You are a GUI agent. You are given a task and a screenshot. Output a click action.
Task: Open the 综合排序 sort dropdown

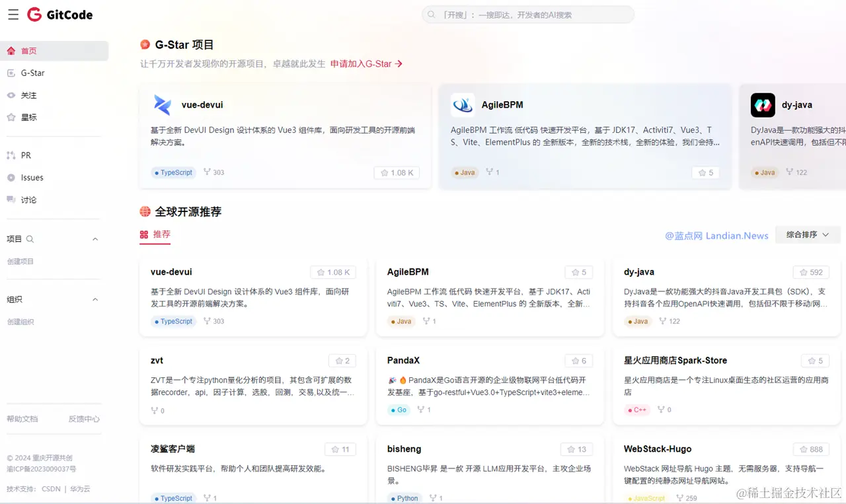tap(808, 234)
